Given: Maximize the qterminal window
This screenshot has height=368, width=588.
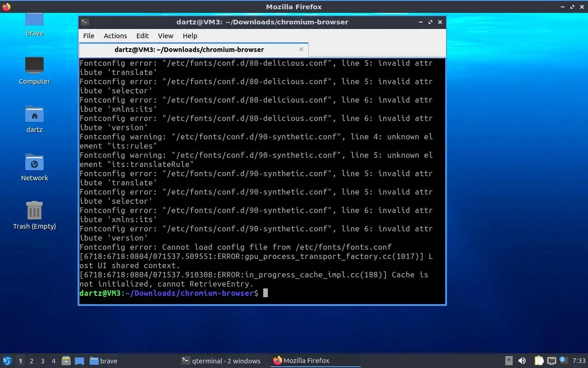Looking at the screenshot, I should [430, 22].
